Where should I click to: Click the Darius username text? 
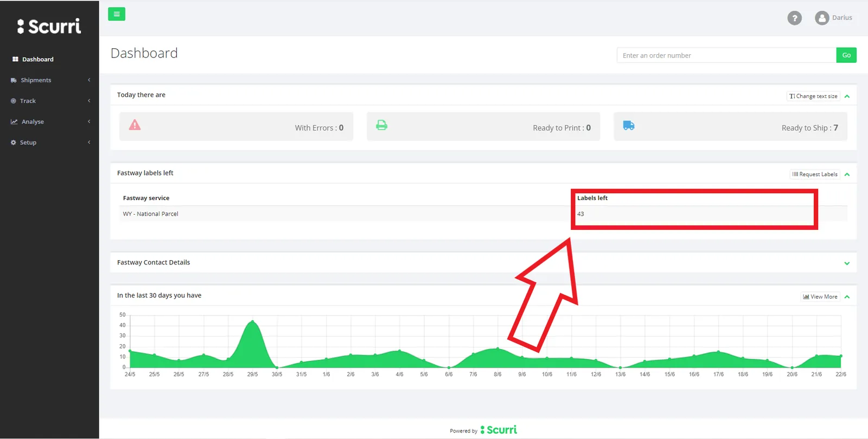click(842, 18)
